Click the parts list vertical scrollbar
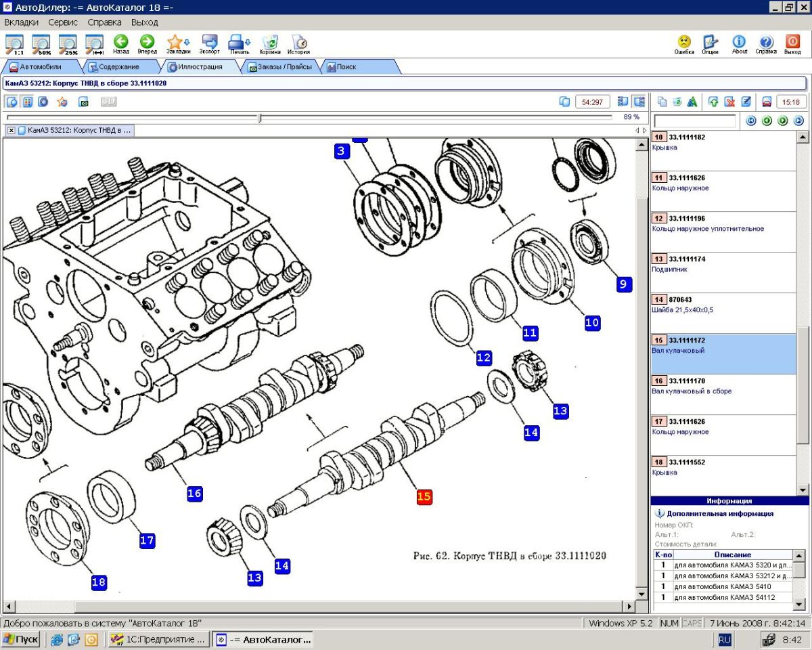 pyautogui.click(x=803, y=313)
